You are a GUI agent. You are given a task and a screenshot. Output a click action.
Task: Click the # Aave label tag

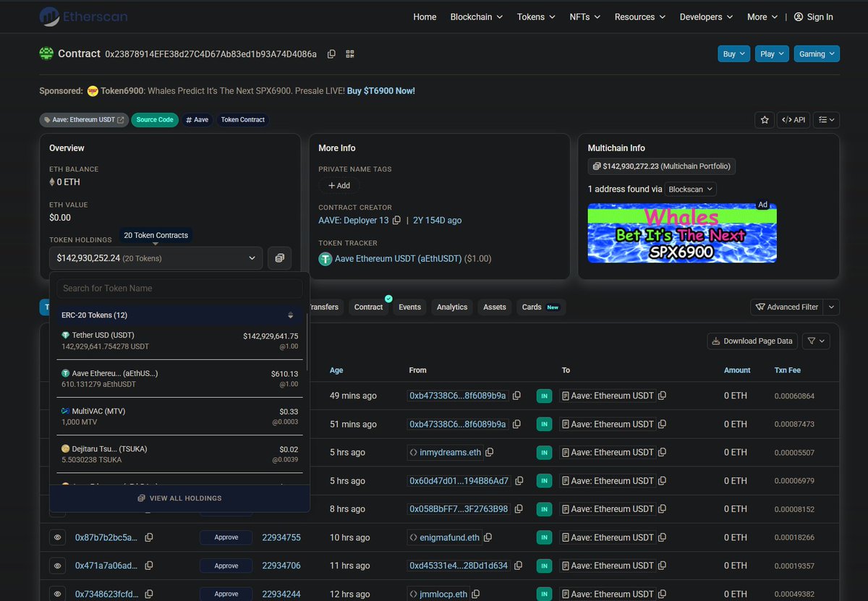pos(197,120)
